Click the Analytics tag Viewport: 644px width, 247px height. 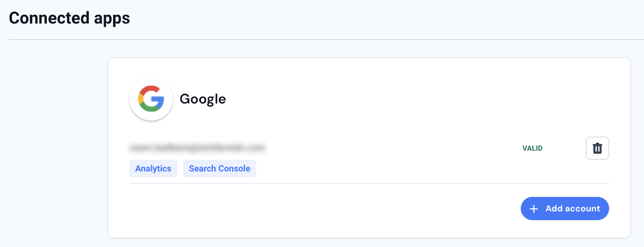click(x=153, y=169)
